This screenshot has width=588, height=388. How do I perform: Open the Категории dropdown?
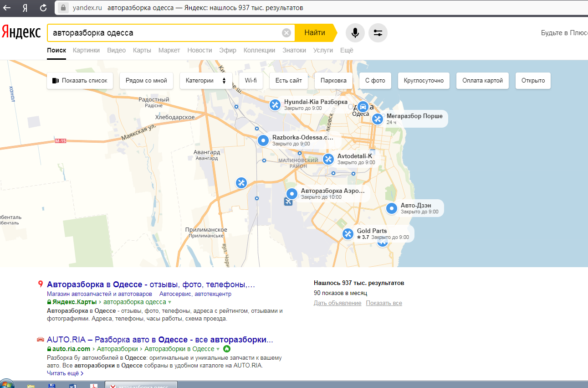pyautogui.click(x=206, y=81)
